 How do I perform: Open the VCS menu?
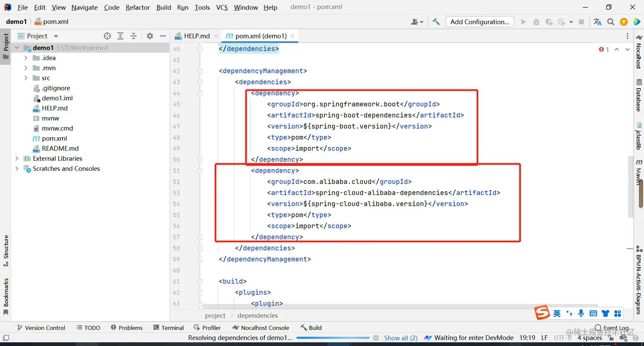(222, 7)
